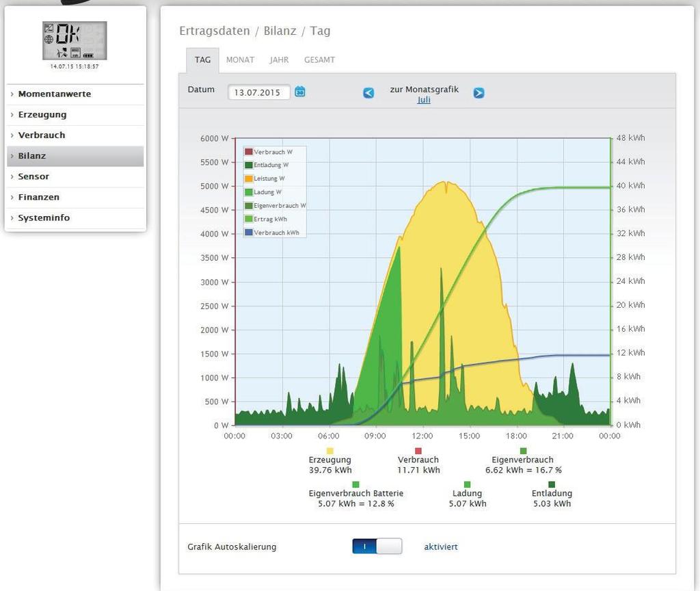Toggle the Grafik Autoskalierung switch

(x=377, y=547)
